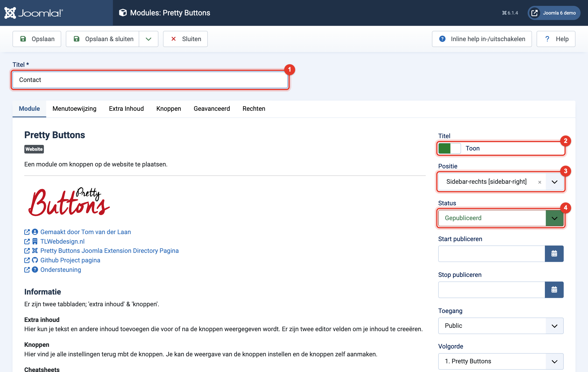This screenshot has width=588, height=372.
Task: Open the Status Gepubliceerd dropdown
Action: point(501,218)
